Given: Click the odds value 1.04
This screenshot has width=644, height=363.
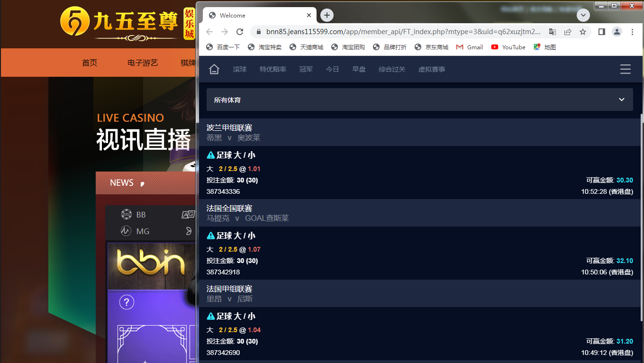Looking at the screenshot, I should pyautogui.click(x=254, y=330).
